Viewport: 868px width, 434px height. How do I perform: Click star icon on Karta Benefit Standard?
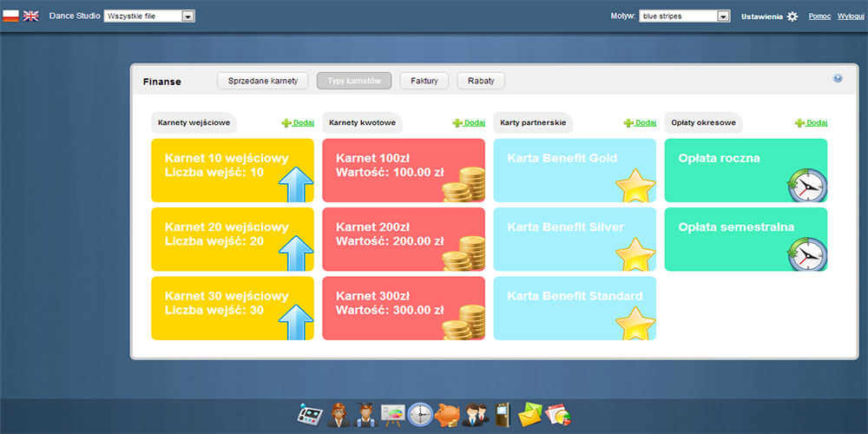click(x=635, y=323)
